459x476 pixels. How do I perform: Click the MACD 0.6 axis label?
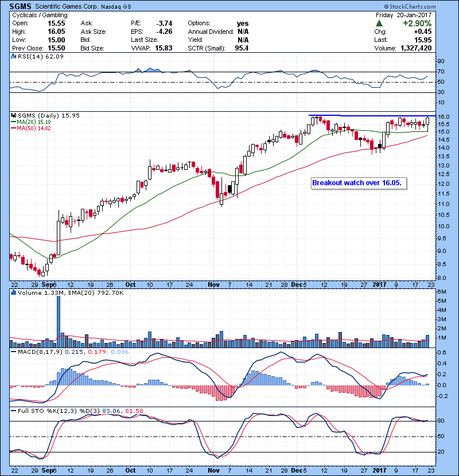[x=442, y=353]
